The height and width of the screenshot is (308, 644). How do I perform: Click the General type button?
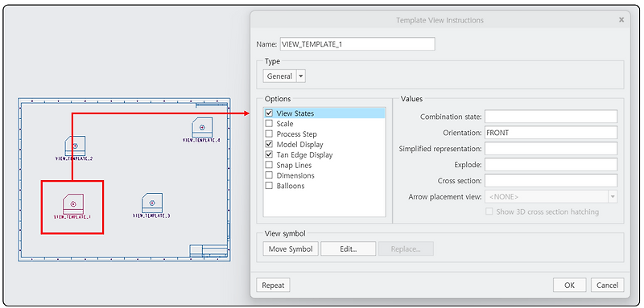tap(279, 76)
